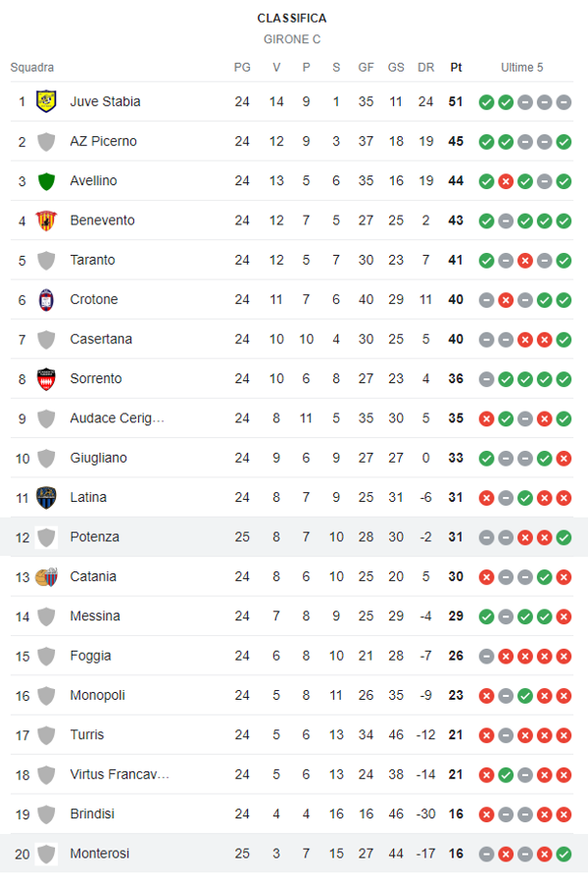Click the Crotone club crest
The height and width of the screenshot is (887, 588).
pyautogui.click(x=46, y=300)
